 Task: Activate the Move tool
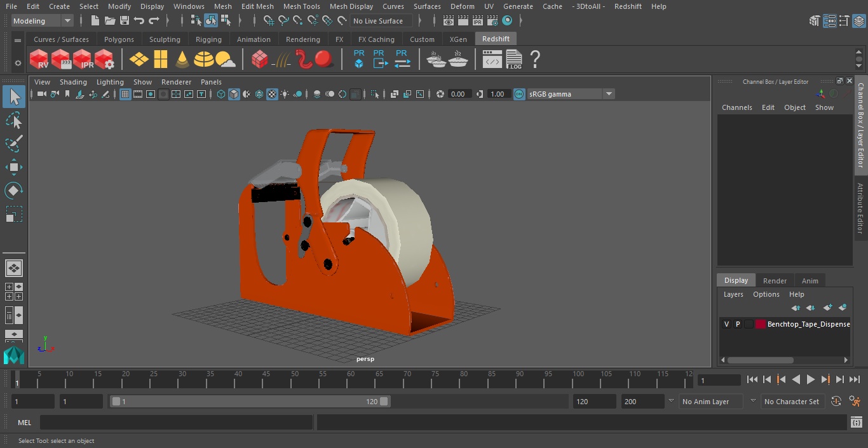pos(13,167)
